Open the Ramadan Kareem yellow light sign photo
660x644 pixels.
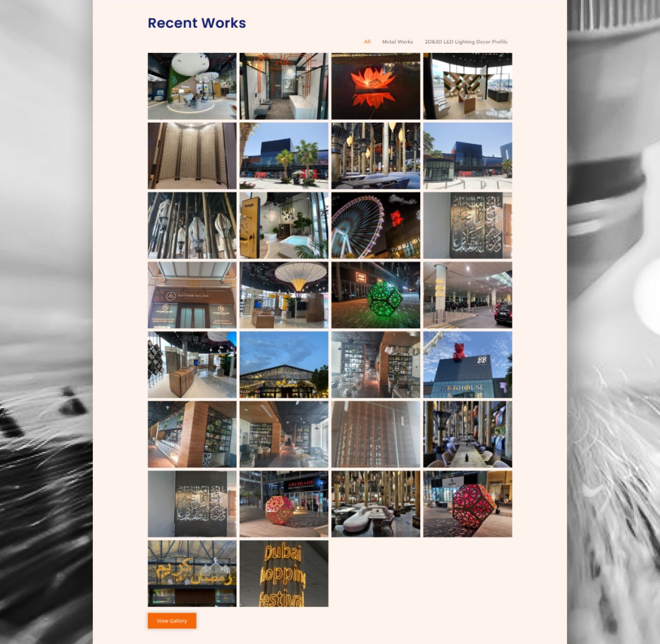192,573
